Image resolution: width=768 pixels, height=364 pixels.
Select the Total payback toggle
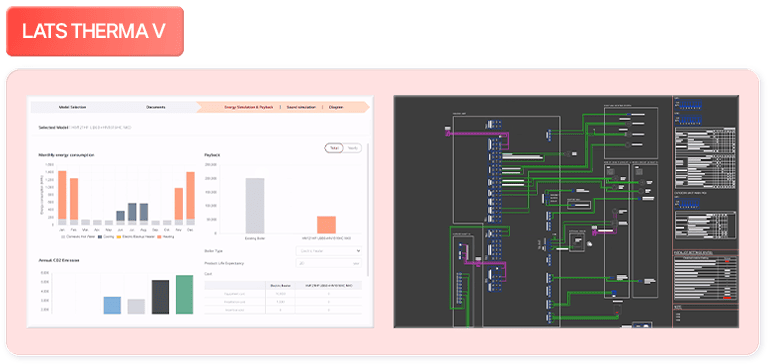(x=335, y=147)
